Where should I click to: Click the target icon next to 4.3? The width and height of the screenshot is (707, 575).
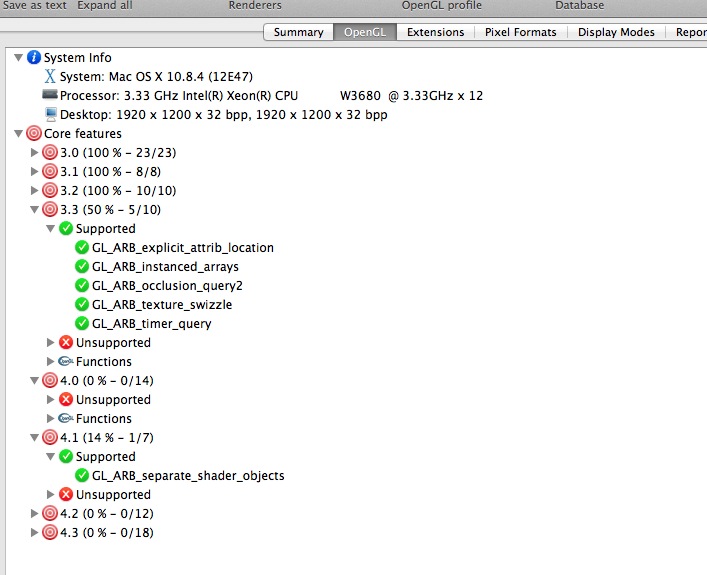tap(50, 532)
